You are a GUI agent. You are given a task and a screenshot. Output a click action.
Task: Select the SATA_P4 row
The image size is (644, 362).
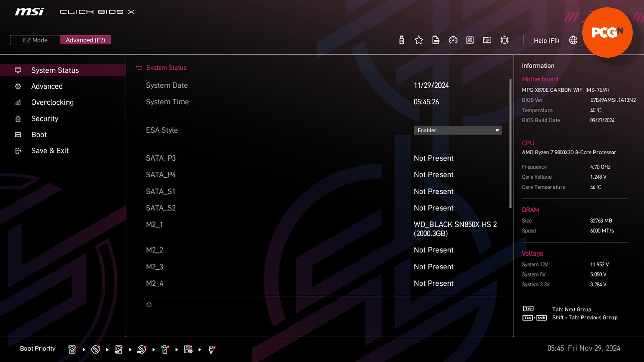coord(324,175)
